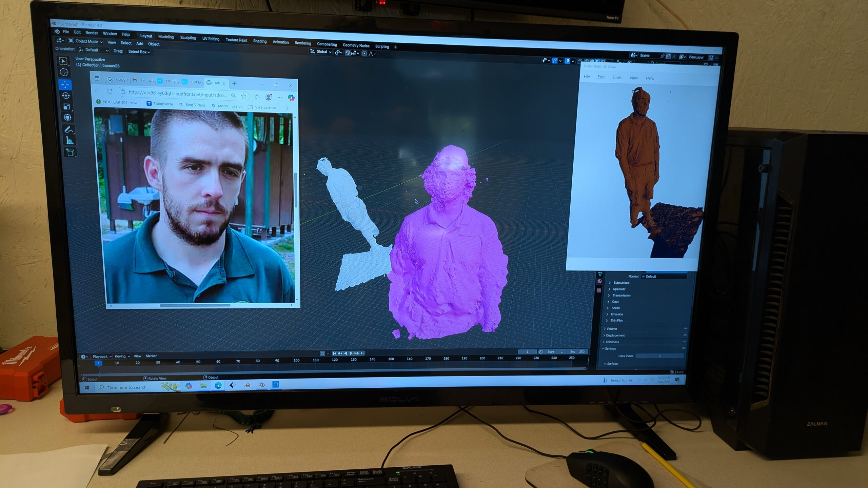Switch to the Sculpting workspace tab

188,38
